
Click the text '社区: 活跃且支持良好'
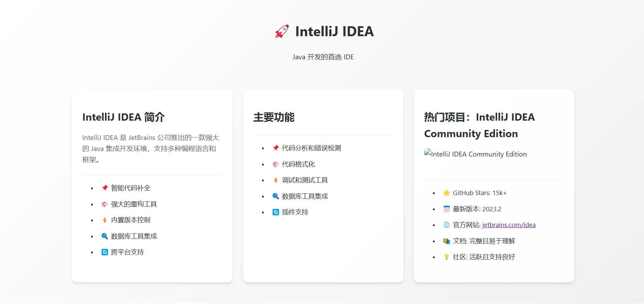coord(484,257)
